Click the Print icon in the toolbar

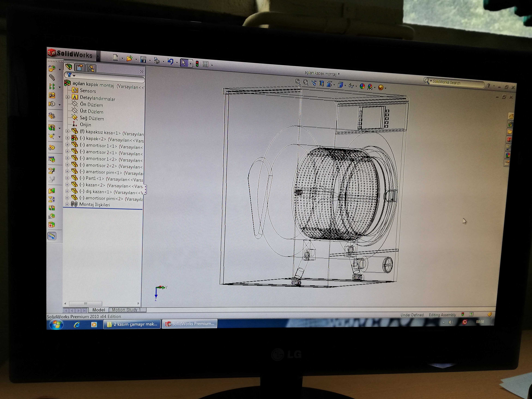click(x=157, y=60)
